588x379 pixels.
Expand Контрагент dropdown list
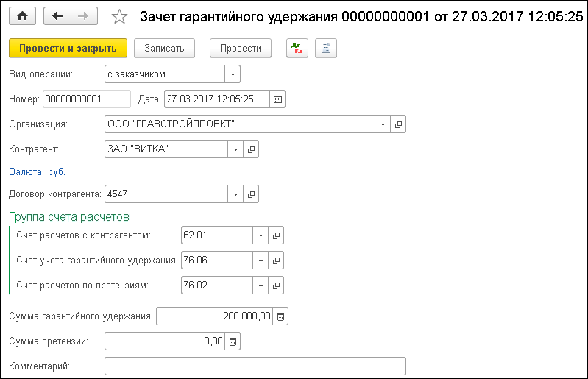[235, 149]
